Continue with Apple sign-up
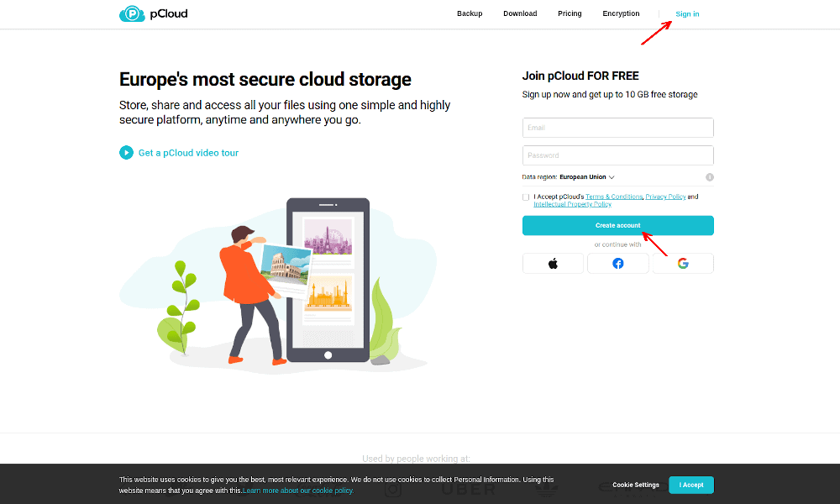 point(553,264)
